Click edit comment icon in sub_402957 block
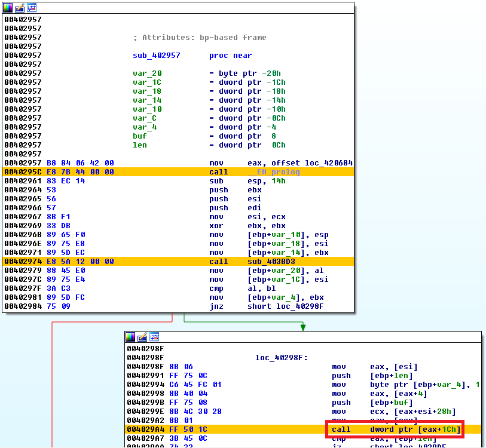Screen dimensions: 486x448 coord(20,8)
